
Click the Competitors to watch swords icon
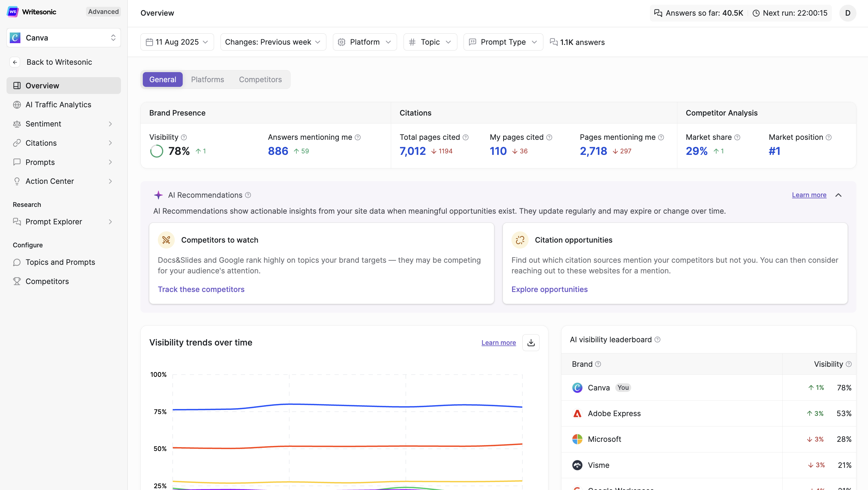[166, 240]
